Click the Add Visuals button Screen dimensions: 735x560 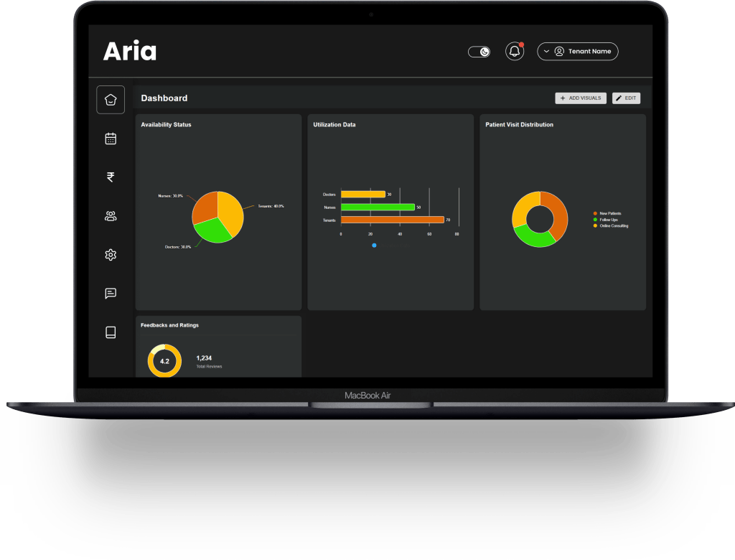tap(581, 98)
